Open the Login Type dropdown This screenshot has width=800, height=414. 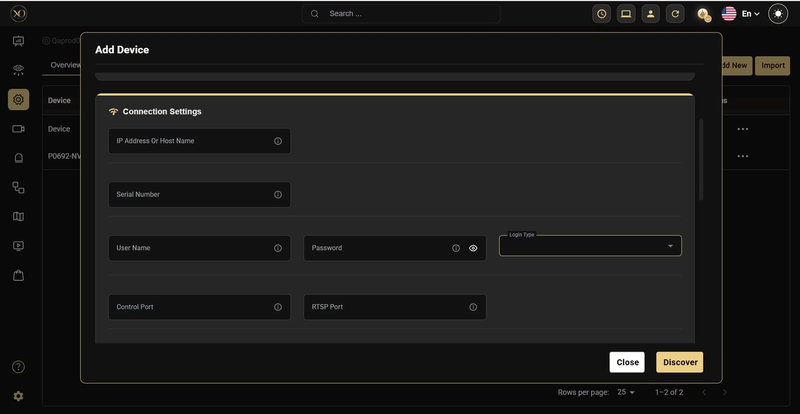[x=590, y=246]
